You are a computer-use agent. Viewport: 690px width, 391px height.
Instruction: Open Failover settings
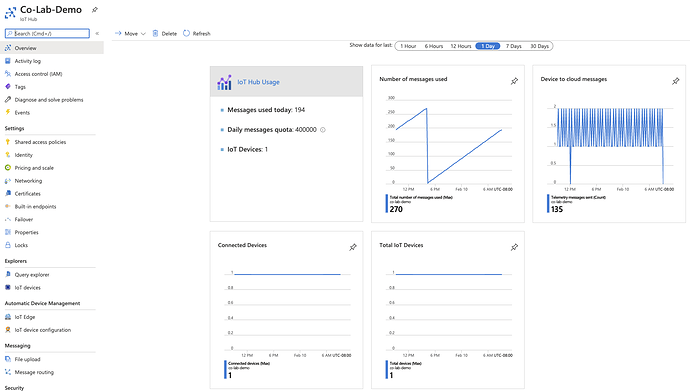point(24,219)
